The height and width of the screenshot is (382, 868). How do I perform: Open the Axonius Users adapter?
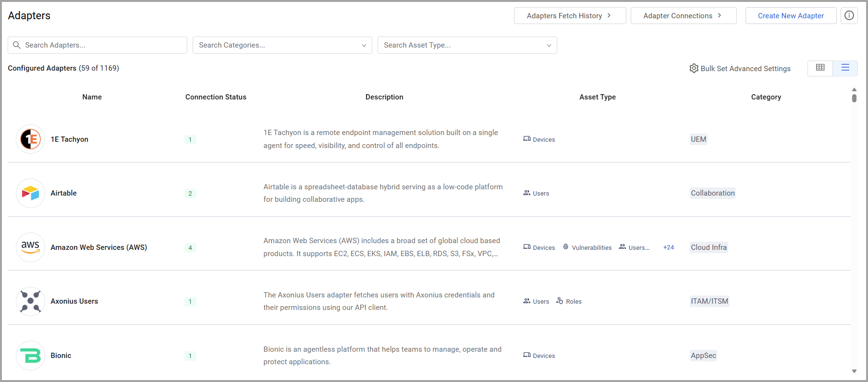pos(74,301)
